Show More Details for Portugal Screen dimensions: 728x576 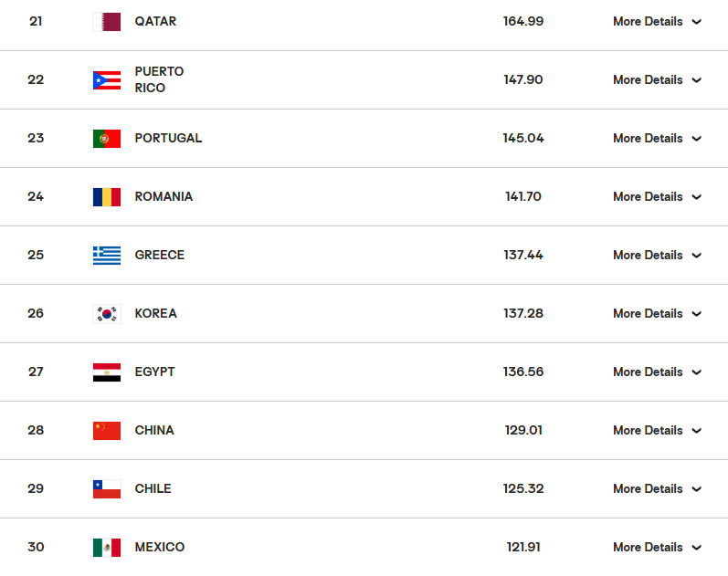(656, 139)
